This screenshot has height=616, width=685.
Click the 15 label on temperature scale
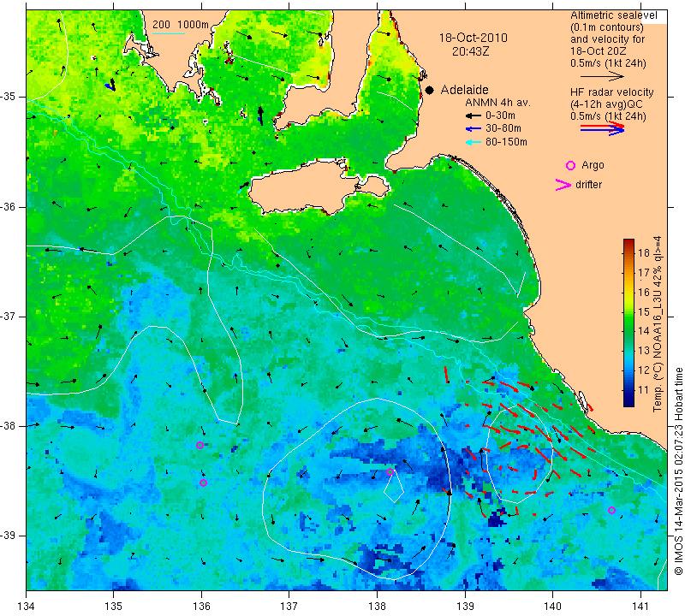click(x=644, y=311)
